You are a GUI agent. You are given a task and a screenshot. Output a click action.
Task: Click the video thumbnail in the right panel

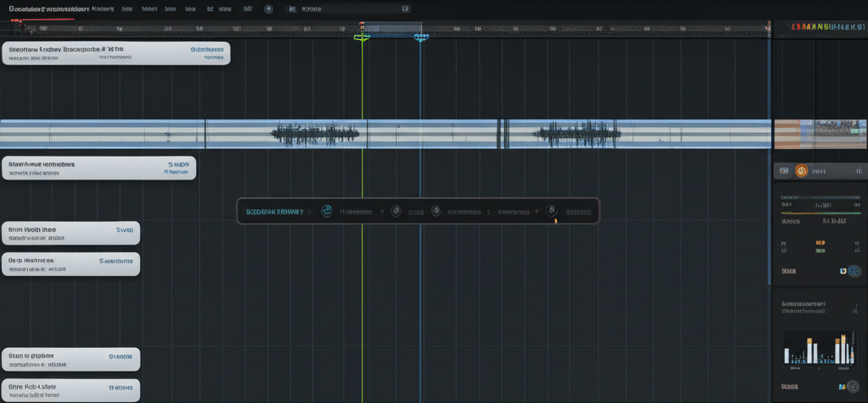839,134
